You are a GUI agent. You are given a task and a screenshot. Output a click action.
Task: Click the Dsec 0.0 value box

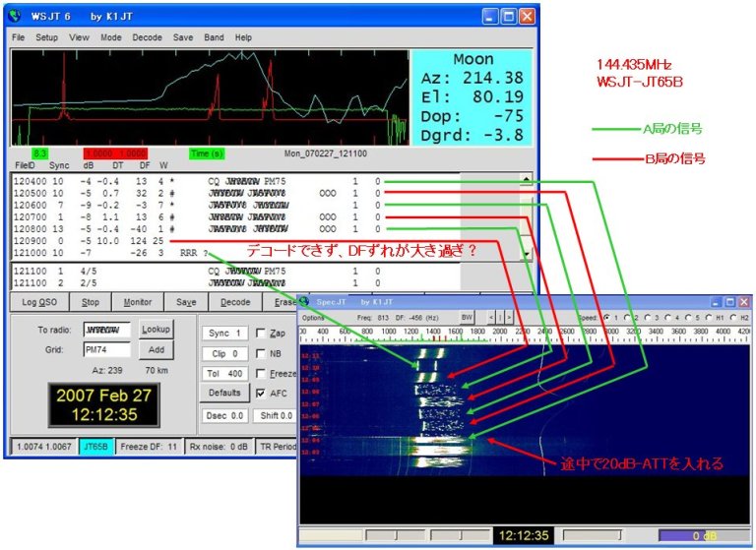click(224, 415)
